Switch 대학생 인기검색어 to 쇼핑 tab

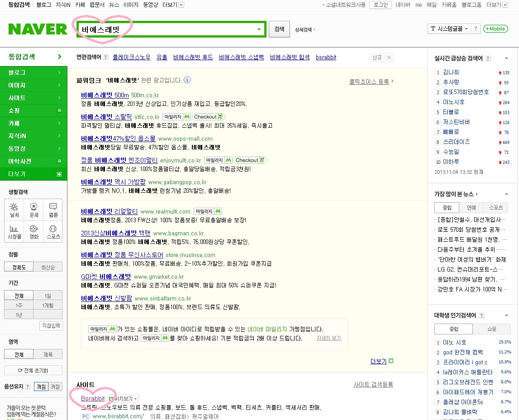(491, 329)
